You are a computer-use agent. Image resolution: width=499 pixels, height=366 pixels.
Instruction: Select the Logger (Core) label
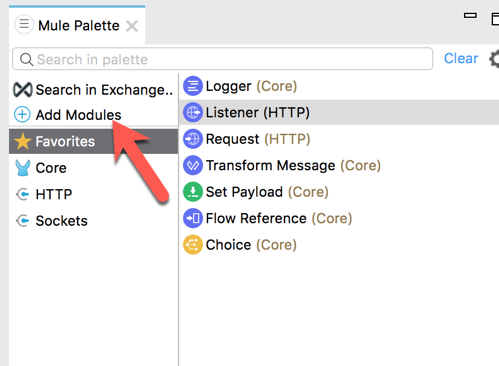coord(251,86)
